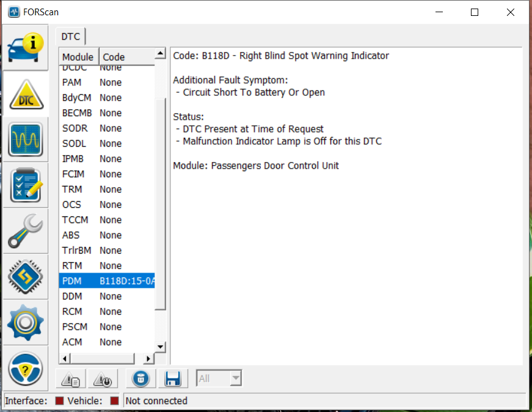The height and width of the screenshot is (412, 532).
Task: Click the floppy disk save button
Action: pos(173,378)
